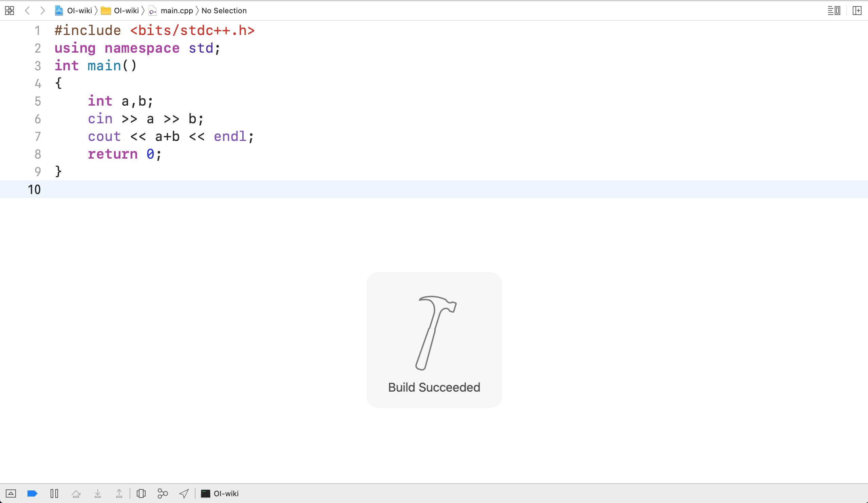Click line number 5 in the gutter
868x503 pixels.
point(38,101)
